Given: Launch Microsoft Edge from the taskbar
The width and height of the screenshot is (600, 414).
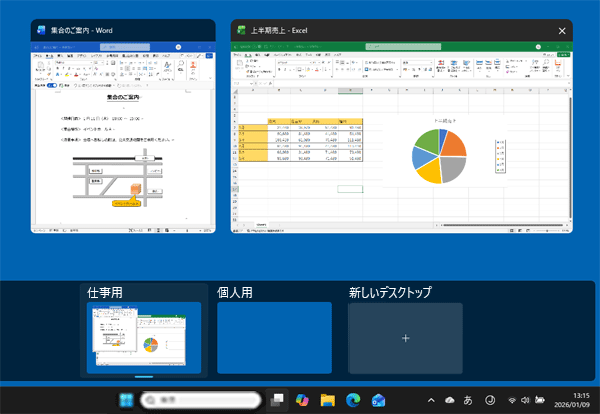Looking at the screenshot, I should click(x=353, y=400).
